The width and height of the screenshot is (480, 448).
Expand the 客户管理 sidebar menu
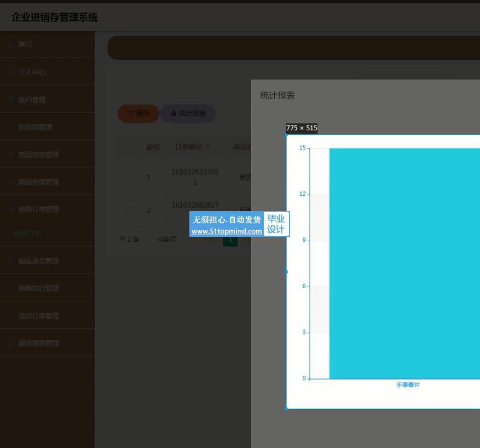click(x=47, y=100)
